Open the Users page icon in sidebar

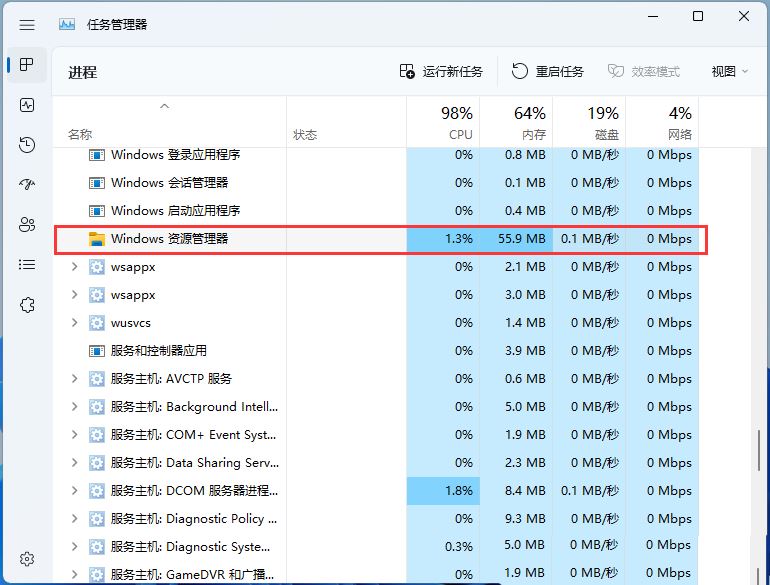tap(27, 225)
